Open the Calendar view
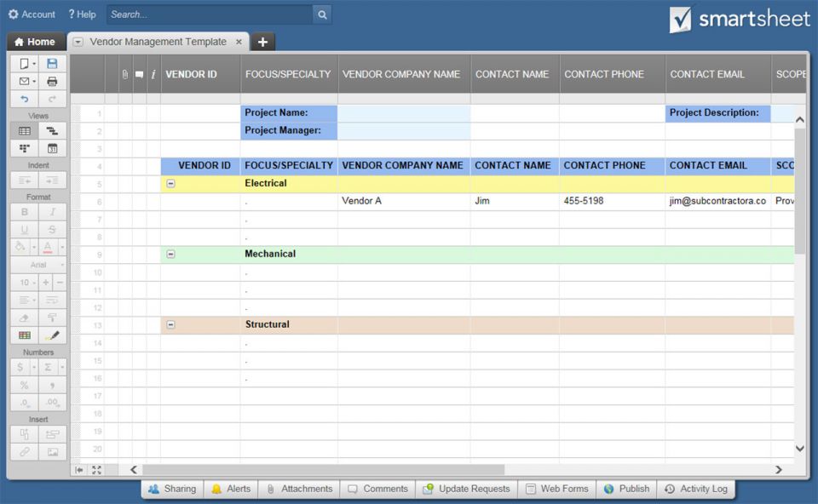This screenshot has width=818, height=504. pyautogui.click(x=52, y=148)
